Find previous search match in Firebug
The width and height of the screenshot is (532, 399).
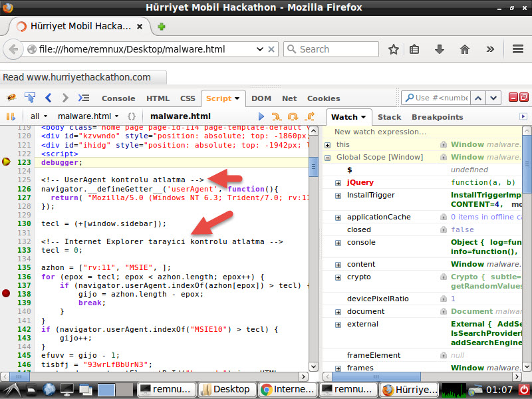click(478, 98)
